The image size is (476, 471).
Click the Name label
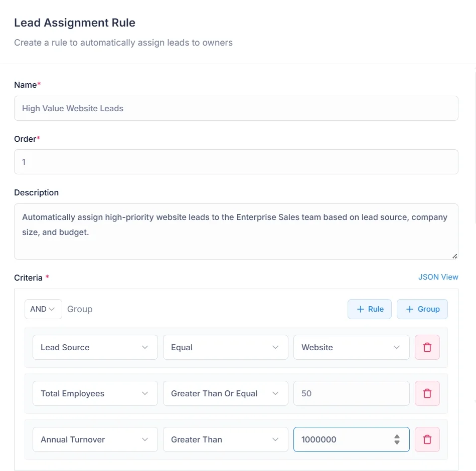(x=26, y=85)
